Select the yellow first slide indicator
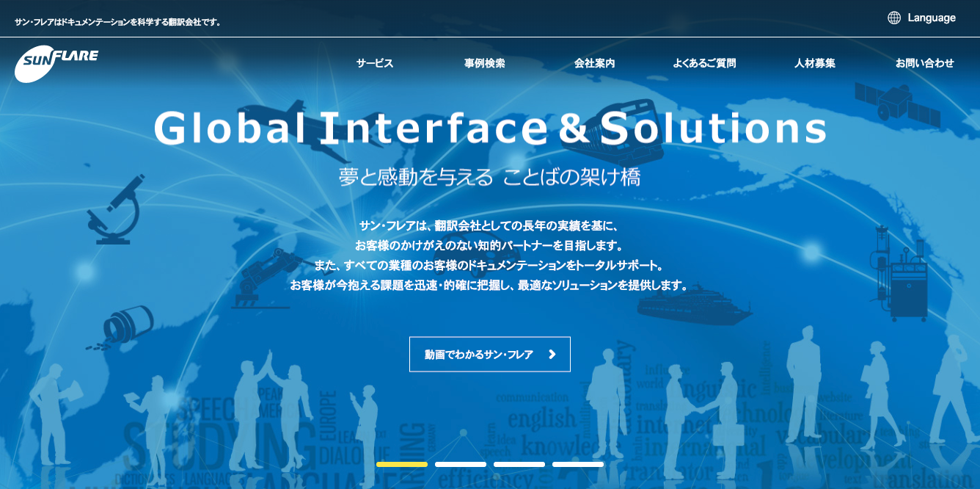Viewport: 980px width, 489px height. [402, 464]
